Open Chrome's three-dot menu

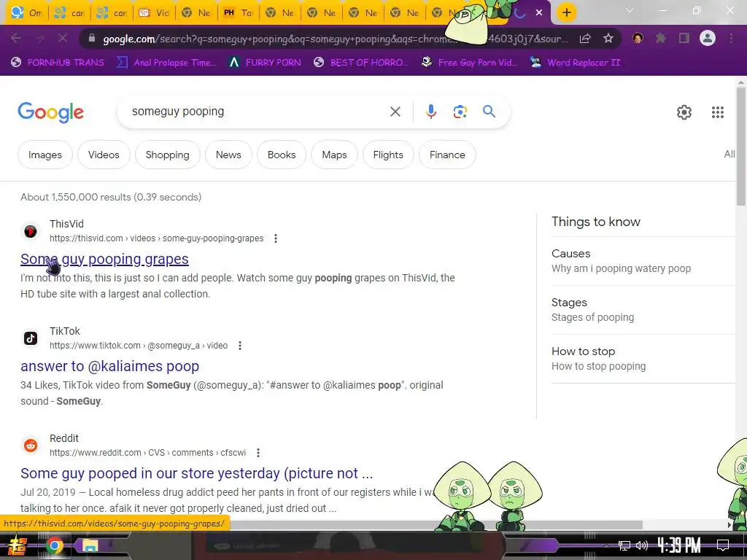731,38
